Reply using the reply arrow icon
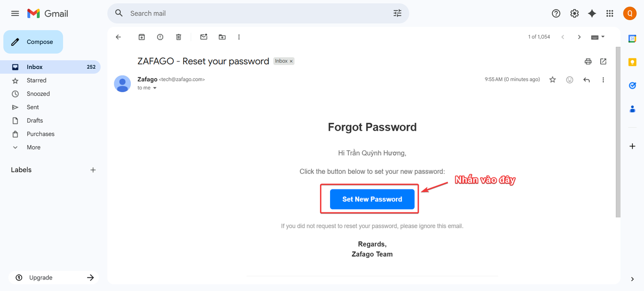644x291 pixels. (x=586, y=79)
